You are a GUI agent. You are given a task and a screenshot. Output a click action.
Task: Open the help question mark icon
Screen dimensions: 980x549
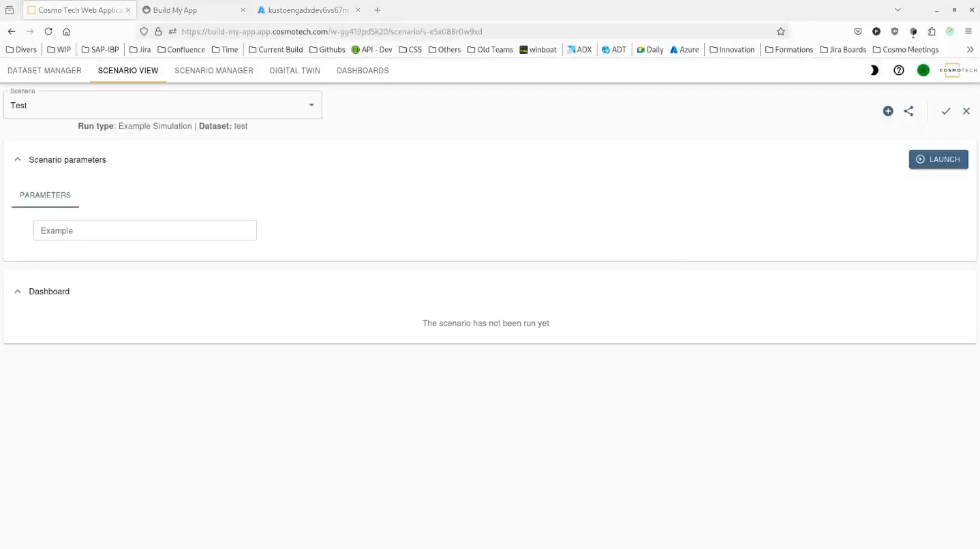click(x=898, y=70)
